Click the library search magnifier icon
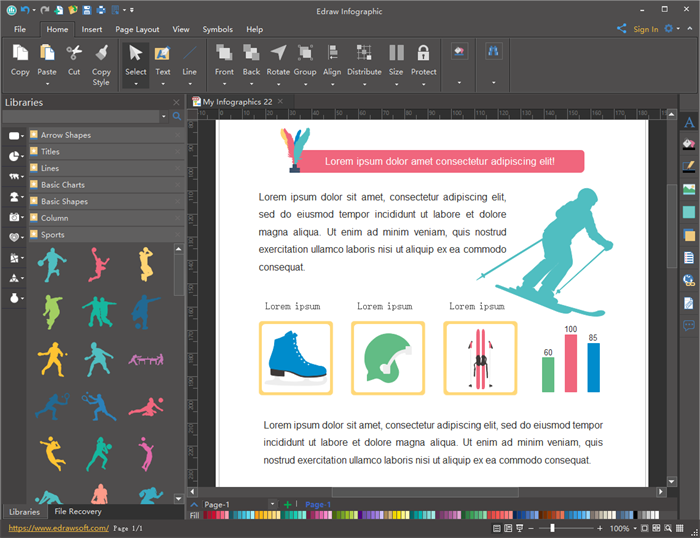The width and height of the screenshot is (700, 538). coord(177,117)
